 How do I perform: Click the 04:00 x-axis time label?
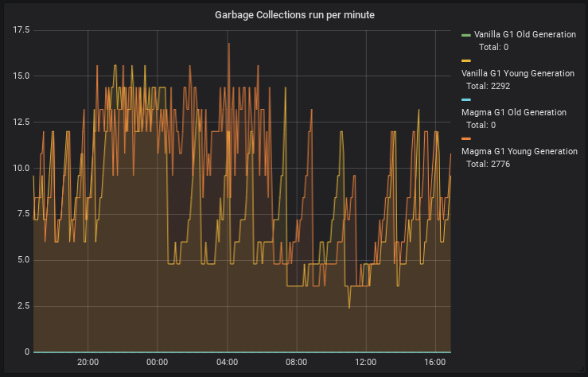point(227,363)
